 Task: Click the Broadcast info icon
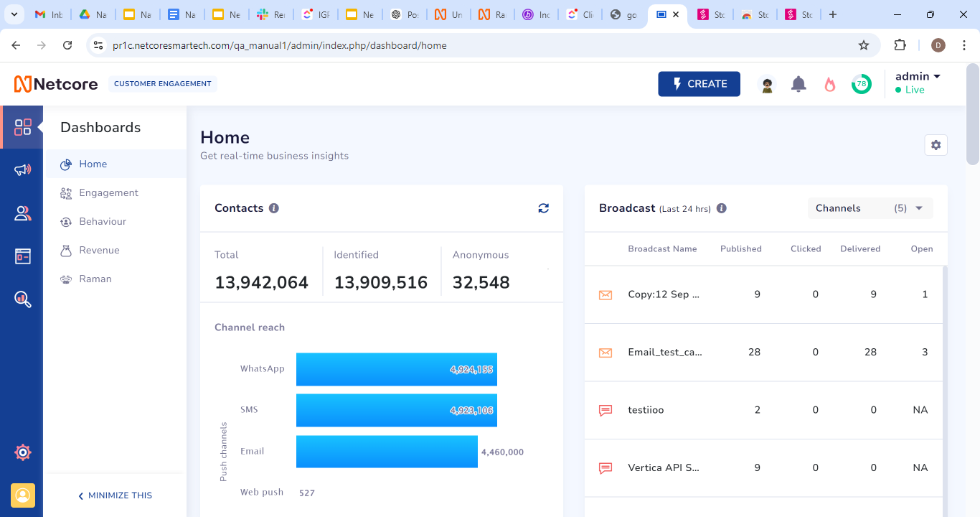click(722, 208)
